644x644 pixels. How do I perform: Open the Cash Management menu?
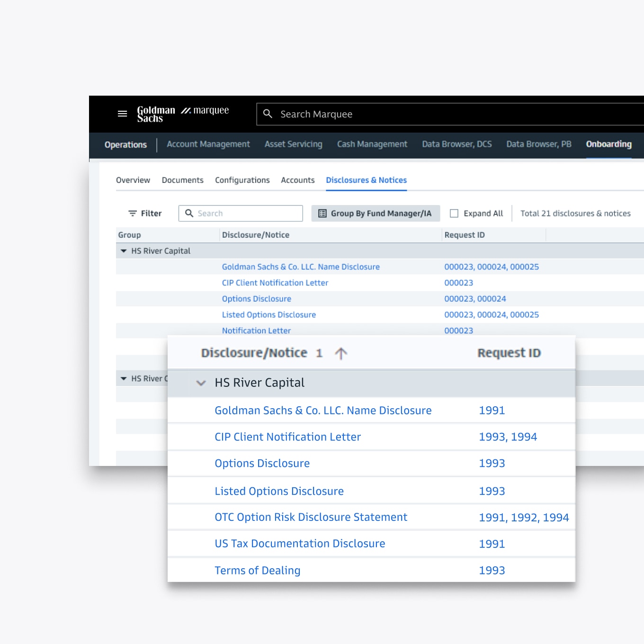click(x=372, y=144)
